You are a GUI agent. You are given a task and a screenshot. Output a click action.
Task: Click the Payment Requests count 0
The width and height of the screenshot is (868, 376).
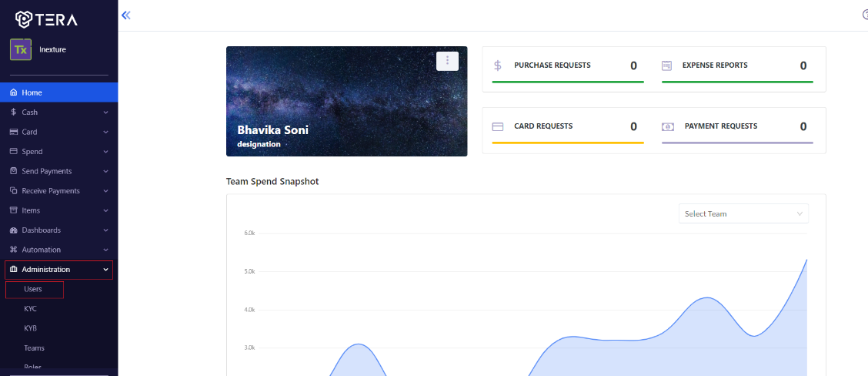[x=803, y=126]
